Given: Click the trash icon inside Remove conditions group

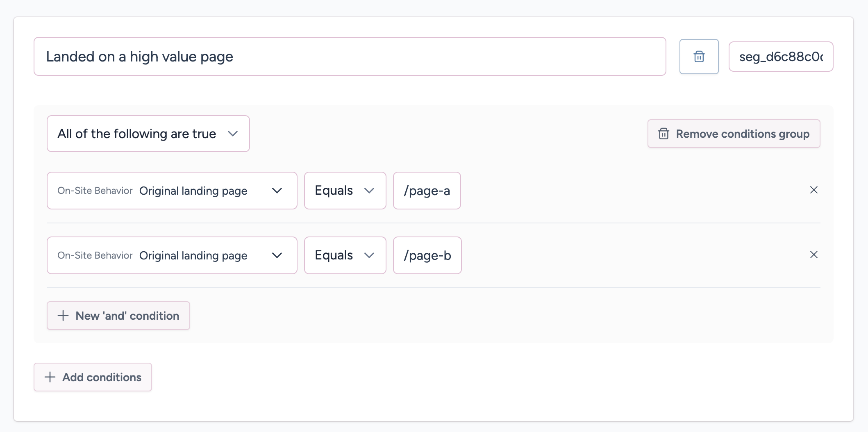Looking at the screenshot, I should point(663,134).
